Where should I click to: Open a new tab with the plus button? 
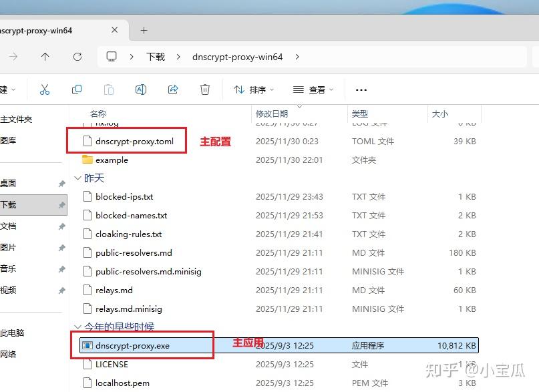click(144, 30)
